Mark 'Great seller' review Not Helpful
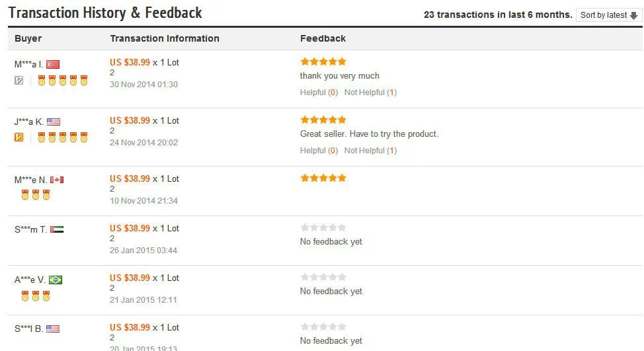The image size is (644, 351). coord(370,151)
